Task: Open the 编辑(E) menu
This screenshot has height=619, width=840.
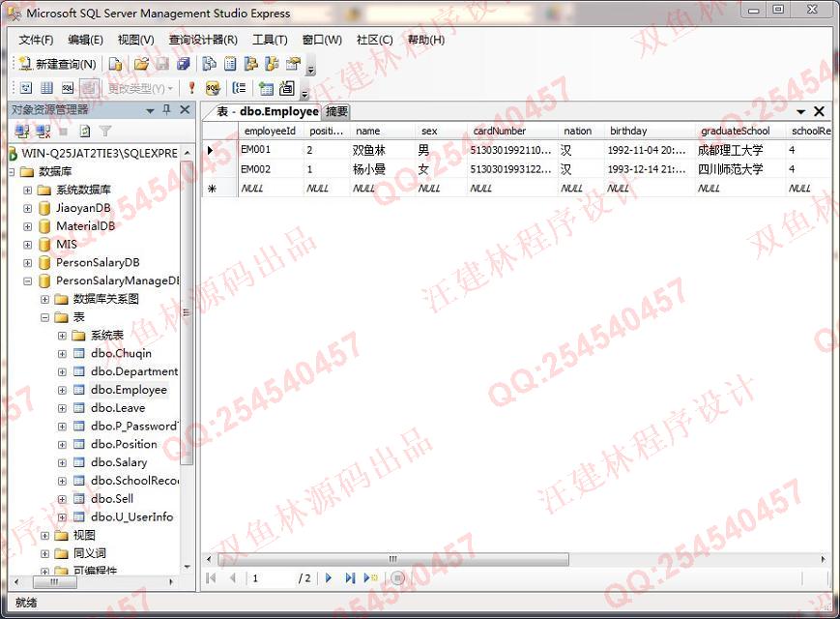Action: (86, 40)
